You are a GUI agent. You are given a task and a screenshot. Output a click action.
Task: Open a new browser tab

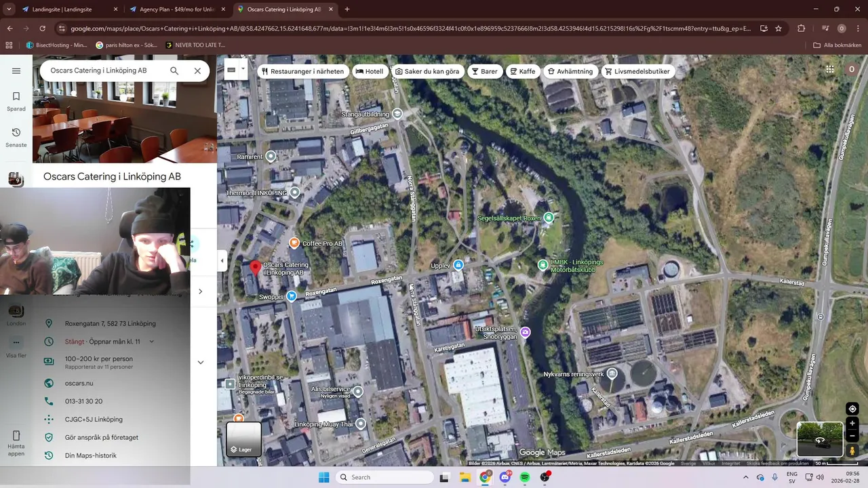tap(347, 9)
